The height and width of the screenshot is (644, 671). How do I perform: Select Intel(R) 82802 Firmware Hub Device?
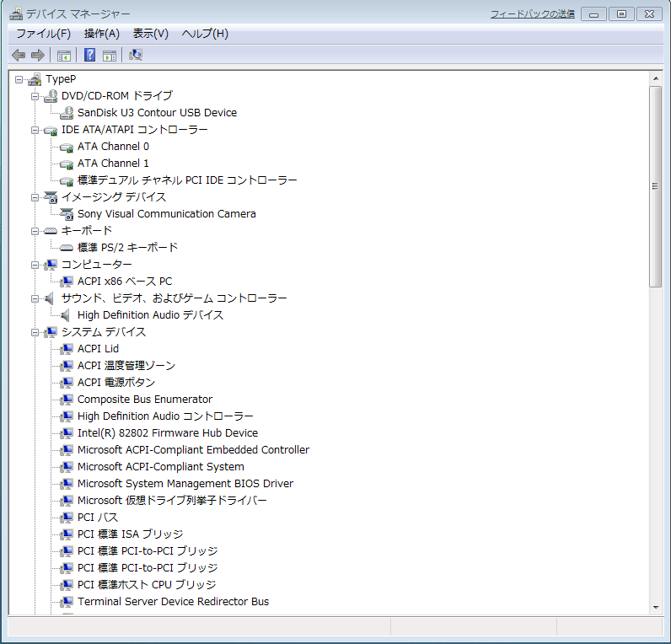point(168,433)
